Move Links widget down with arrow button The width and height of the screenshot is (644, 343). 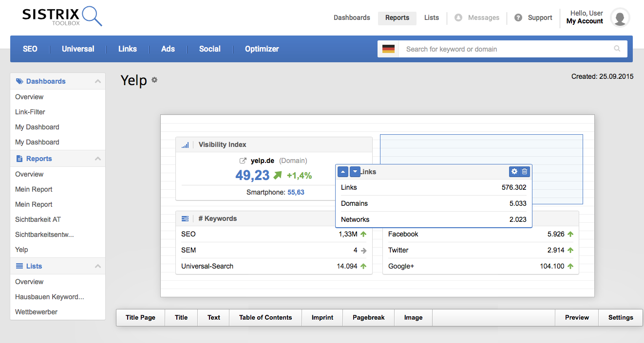pos(355,172)
